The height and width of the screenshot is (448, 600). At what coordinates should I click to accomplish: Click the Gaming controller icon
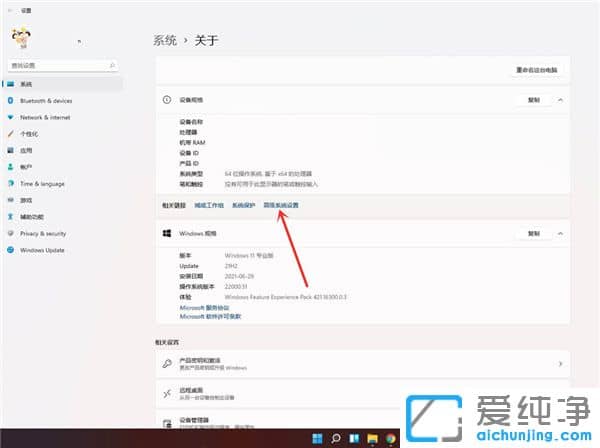tap(11, 200)
